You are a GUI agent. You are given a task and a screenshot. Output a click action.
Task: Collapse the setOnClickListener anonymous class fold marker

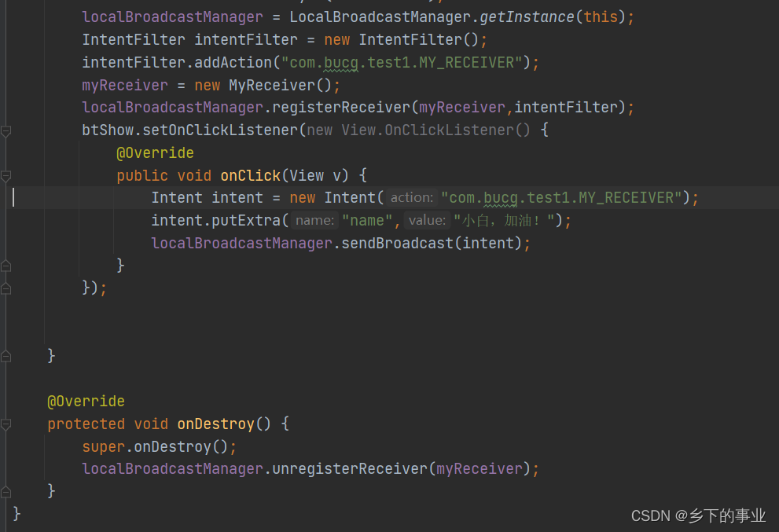coord(6,131)
